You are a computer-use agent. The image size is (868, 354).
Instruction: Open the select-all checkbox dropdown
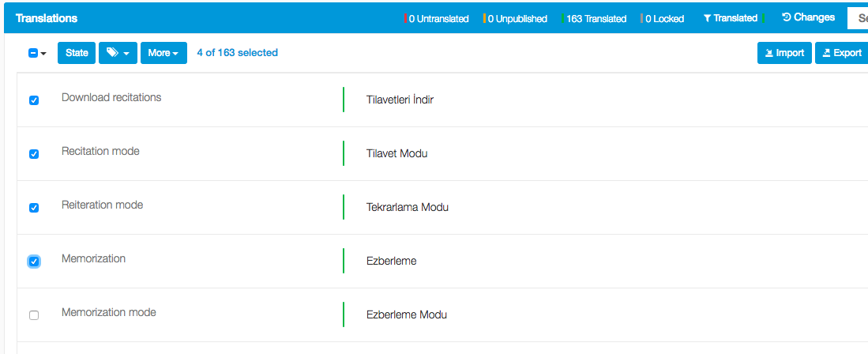pyautogui.click(x=38, y=53)
